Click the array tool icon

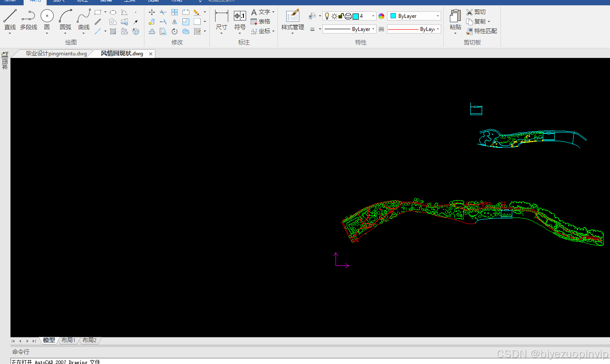[x=175, y=12]
